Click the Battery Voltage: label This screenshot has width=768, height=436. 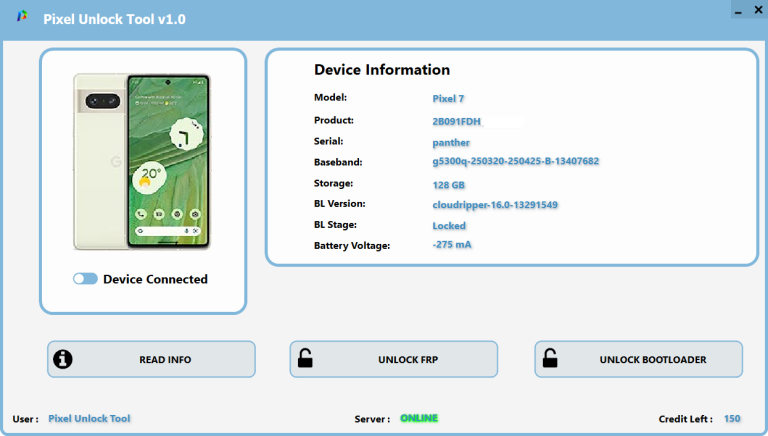pyautogui.click(x=352, y=245)
